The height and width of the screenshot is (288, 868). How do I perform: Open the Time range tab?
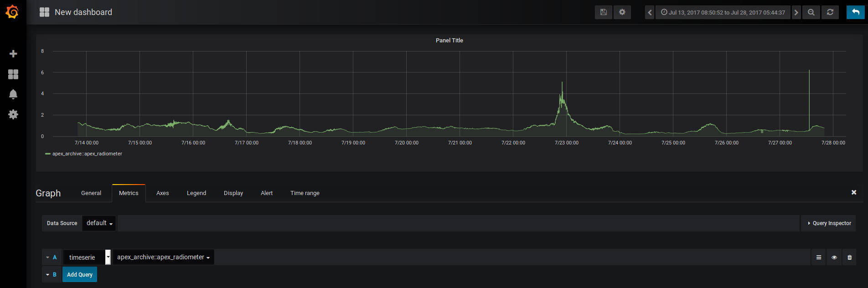(305, 193)
